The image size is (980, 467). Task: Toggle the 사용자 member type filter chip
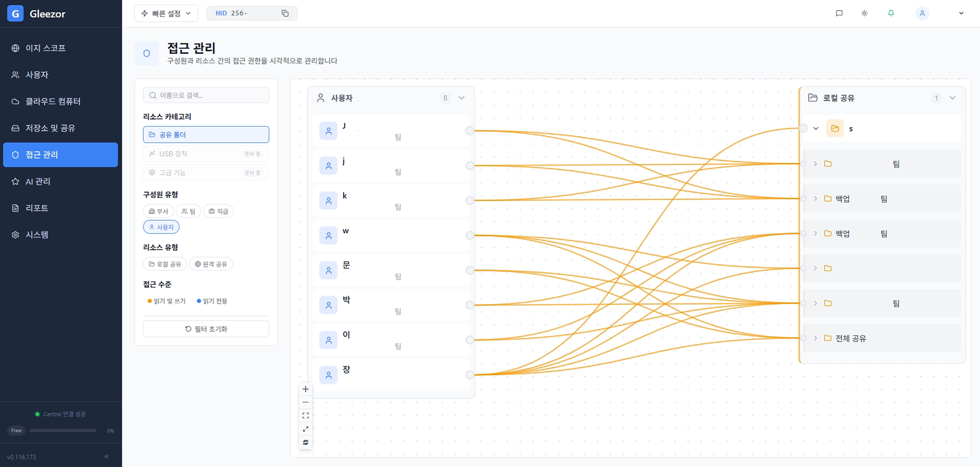[161, 227]
